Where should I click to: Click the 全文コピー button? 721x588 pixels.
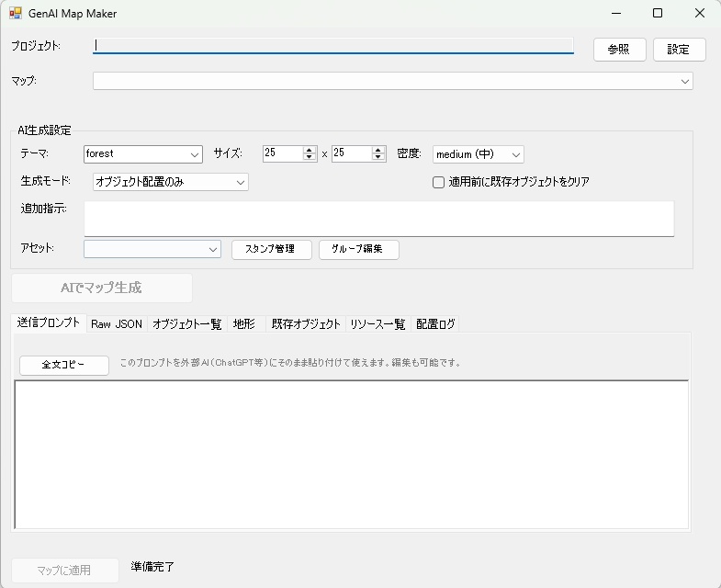tap(64, 365)
